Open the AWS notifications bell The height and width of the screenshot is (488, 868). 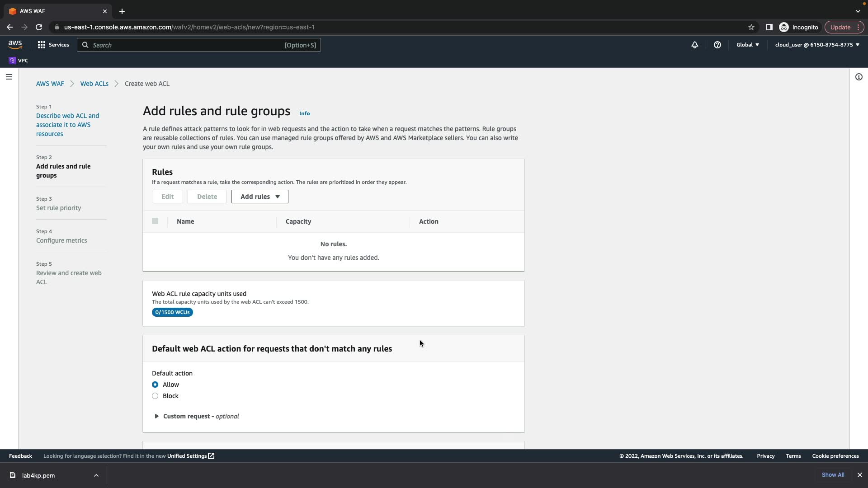point(694,45)
